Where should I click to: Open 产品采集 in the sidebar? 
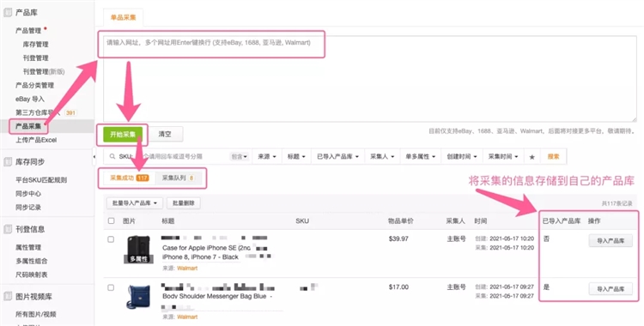pos(28,126)
